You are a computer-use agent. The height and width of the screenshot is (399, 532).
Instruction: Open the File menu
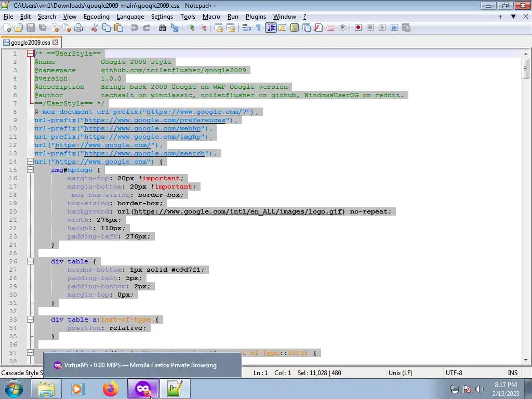click(x=8, y=17)
